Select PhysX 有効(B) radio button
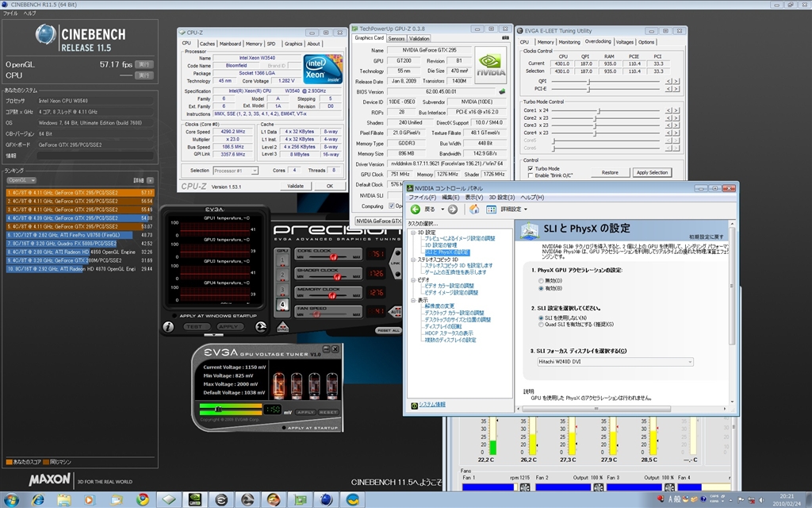This screenshot has height=508, width=812. click(x=541, y=288)
